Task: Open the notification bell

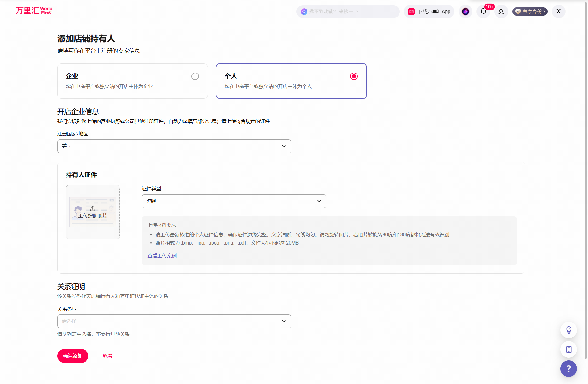Action: click(x=483, y=12)
